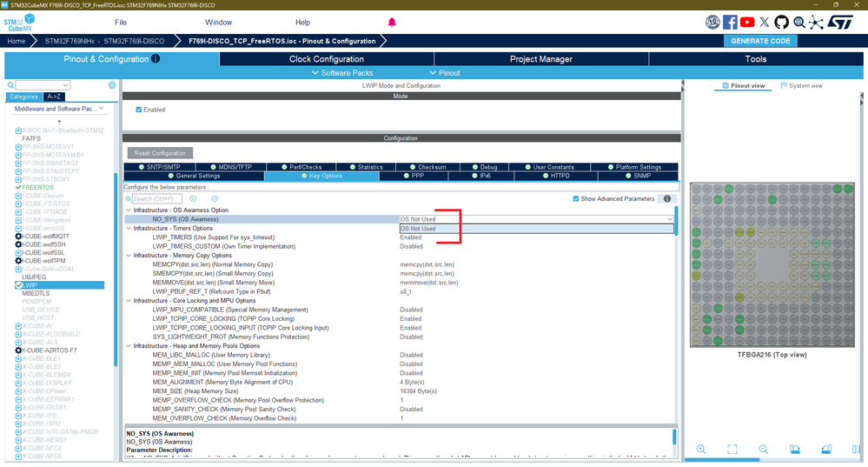Open the General Settings tab

pyautogui.click(x=195, y=177)
